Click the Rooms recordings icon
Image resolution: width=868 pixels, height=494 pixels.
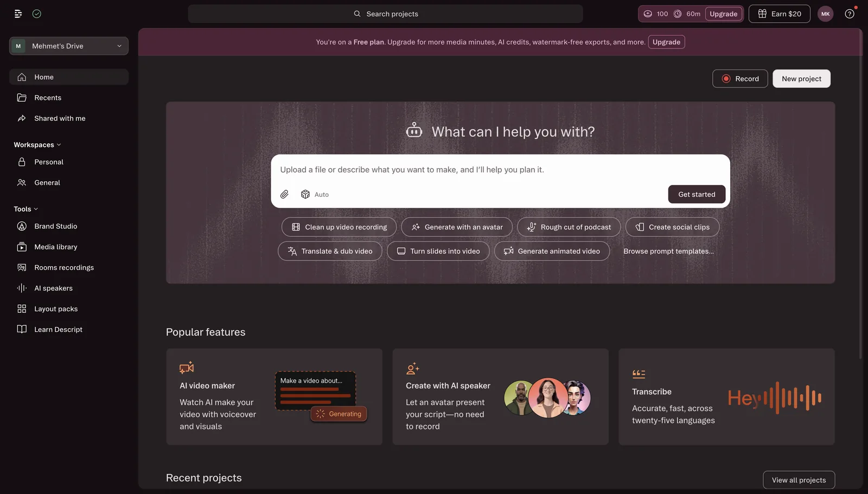coord(22,267)
